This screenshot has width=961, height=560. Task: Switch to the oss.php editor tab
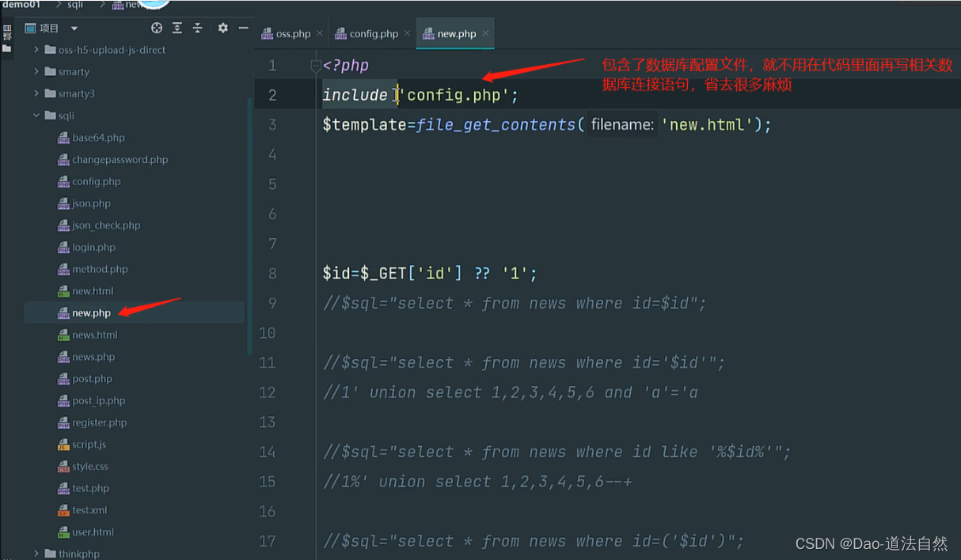click(x=291, y=33)
